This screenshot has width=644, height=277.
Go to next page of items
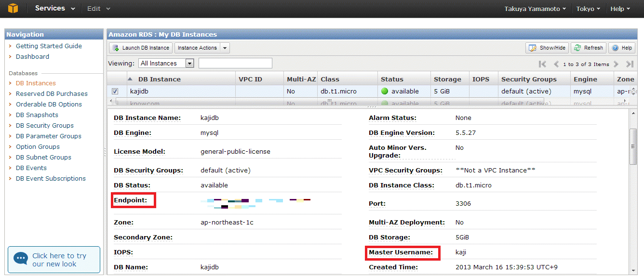[616, 64]
